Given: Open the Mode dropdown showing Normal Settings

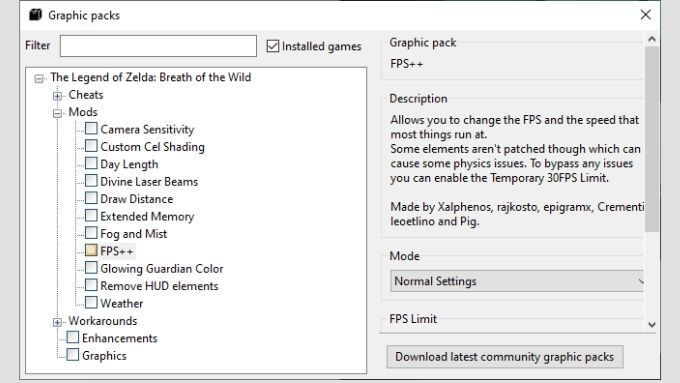Looking at the screenshot, I should point(517,281).
